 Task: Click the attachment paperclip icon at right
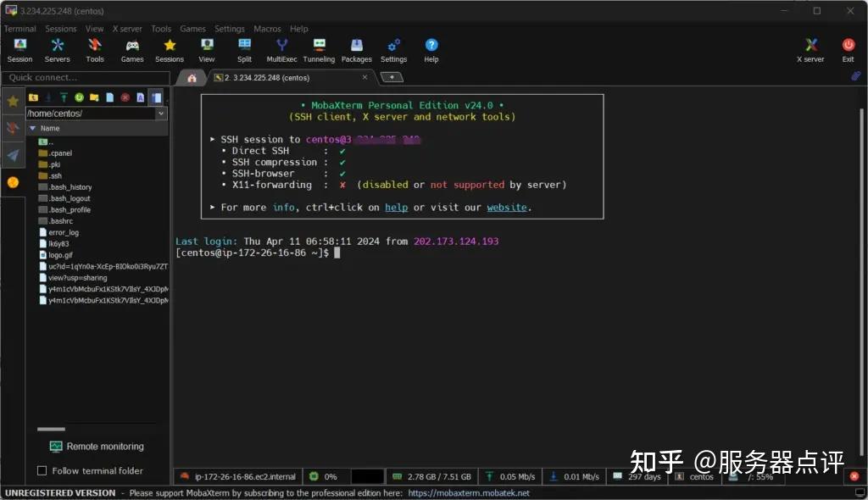point(856,76)
